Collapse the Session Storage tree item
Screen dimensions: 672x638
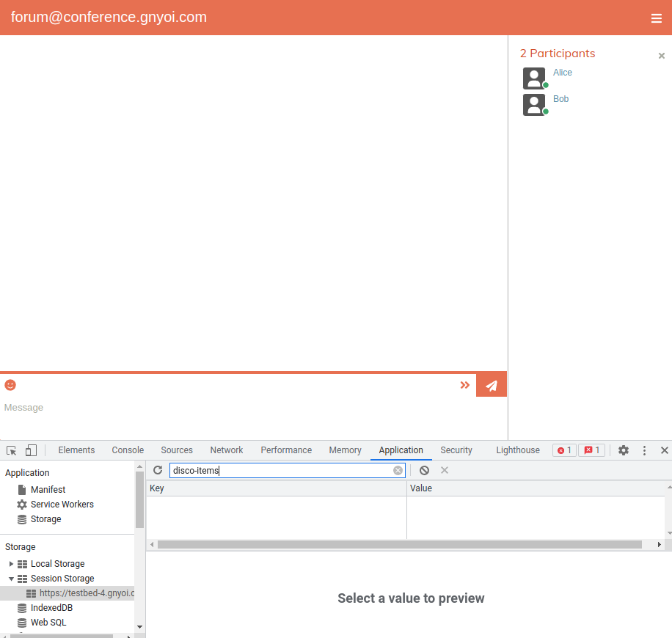[x=11, y=579]
